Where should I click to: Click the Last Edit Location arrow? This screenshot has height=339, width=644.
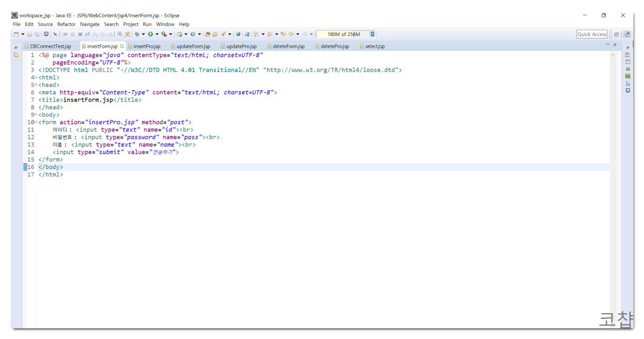[x=284, y=34]
